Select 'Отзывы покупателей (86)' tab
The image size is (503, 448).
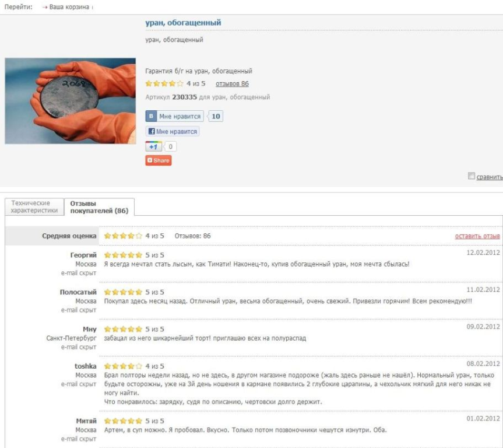pos(99,207)
